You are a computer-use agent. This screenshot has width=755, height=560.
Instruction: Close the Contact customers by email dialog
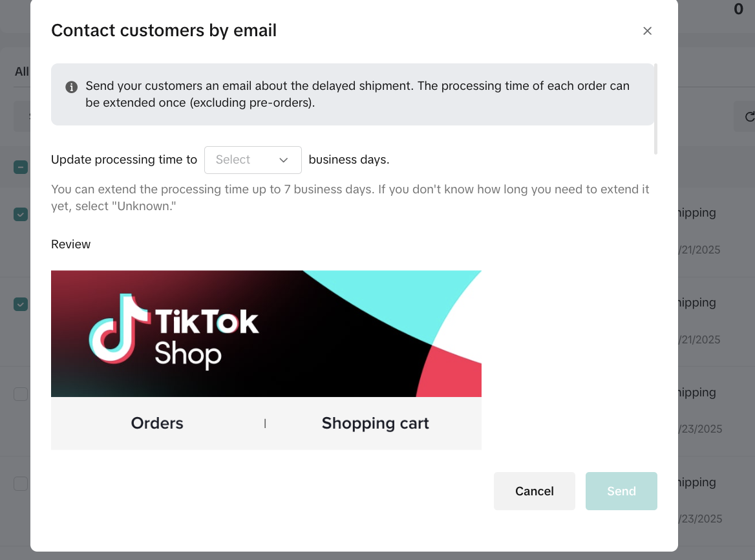pyautogui.click(x=647, y=31)
